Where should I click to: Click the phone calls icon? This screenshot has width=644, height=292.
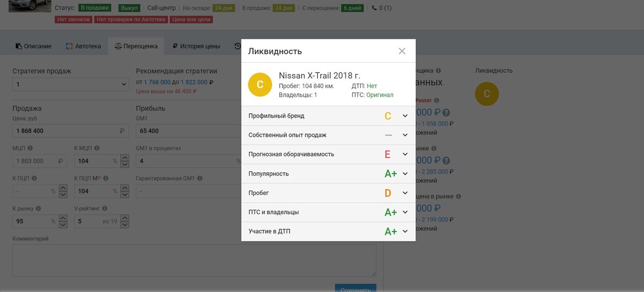pyautogui.click(x=375, y=8)
